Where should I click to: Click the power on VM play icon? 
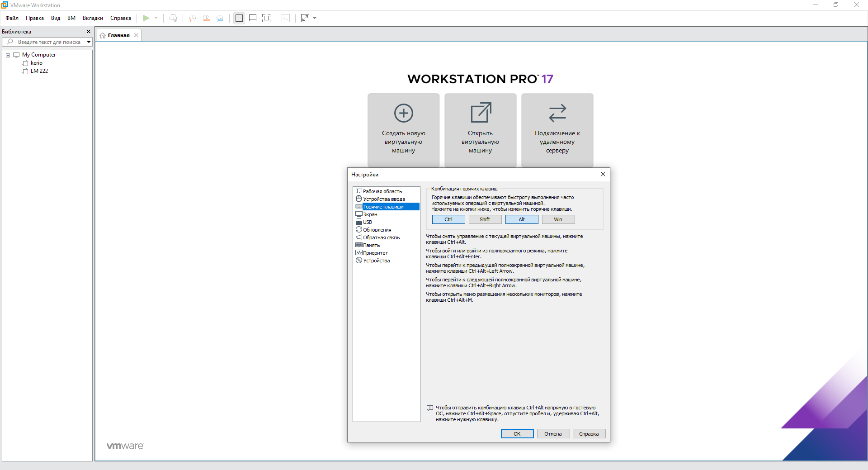coord(146,18)
